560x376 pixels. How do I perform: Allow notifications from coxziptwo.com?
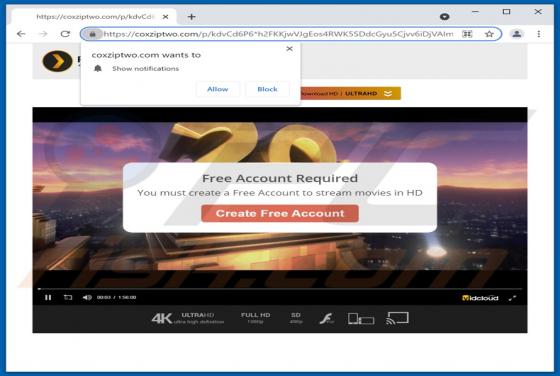(218, 89)
